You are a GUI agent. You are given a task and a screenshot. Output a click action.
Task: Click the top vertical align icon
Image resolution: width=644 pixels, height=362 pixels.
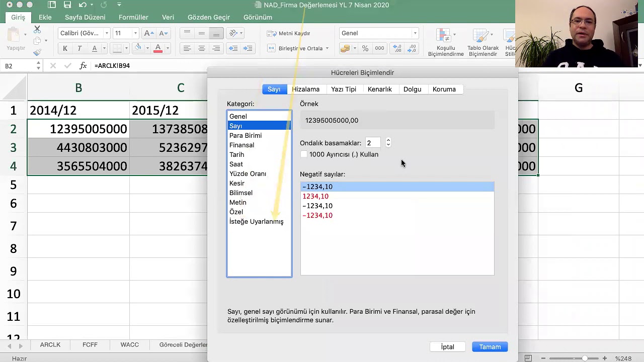pyautogui.click(x=187, y=33)
